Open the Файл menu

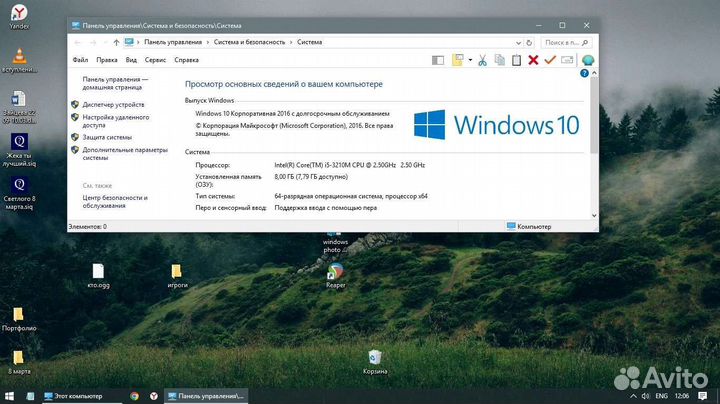(x=80, y=60)
